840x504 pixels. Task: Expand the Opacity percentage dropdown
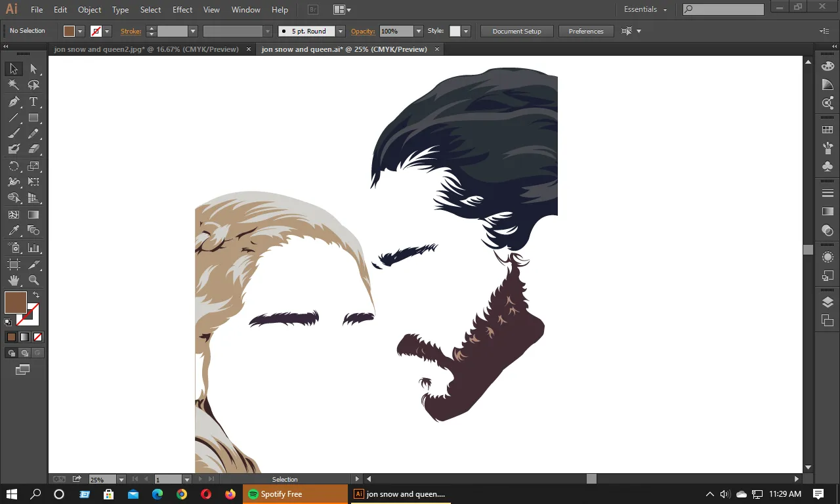419,31
